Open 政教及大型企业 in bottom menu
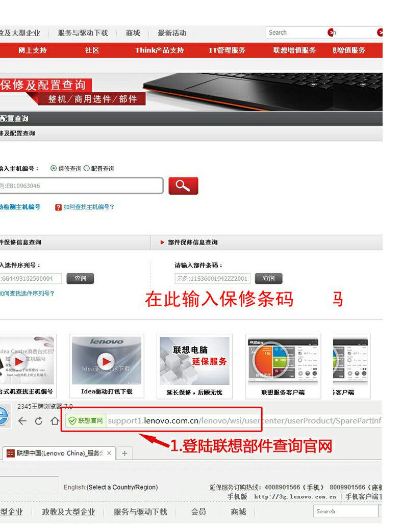 point(68,512)
